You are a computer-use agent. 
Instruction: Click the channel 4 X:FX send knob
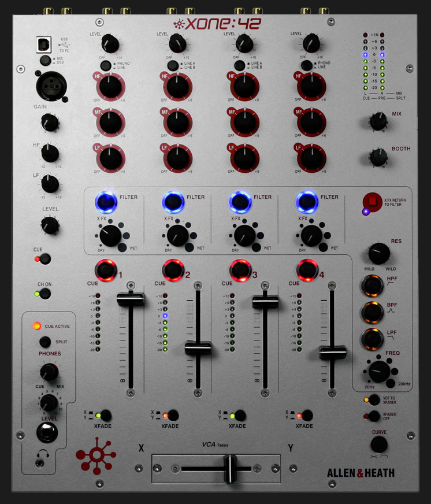311,236
